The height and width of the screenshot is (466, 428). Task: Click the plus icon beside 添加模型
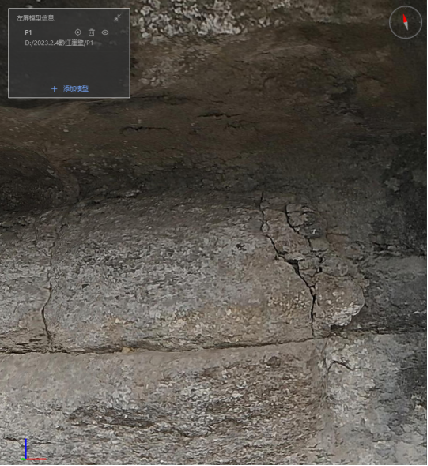[x=54, y=89]
